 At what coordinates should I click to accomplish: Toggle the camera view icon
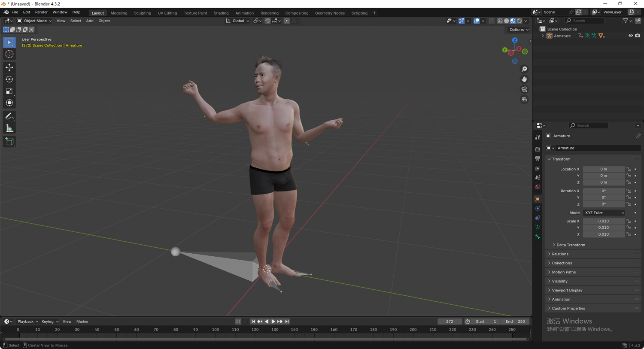point(524,89)
